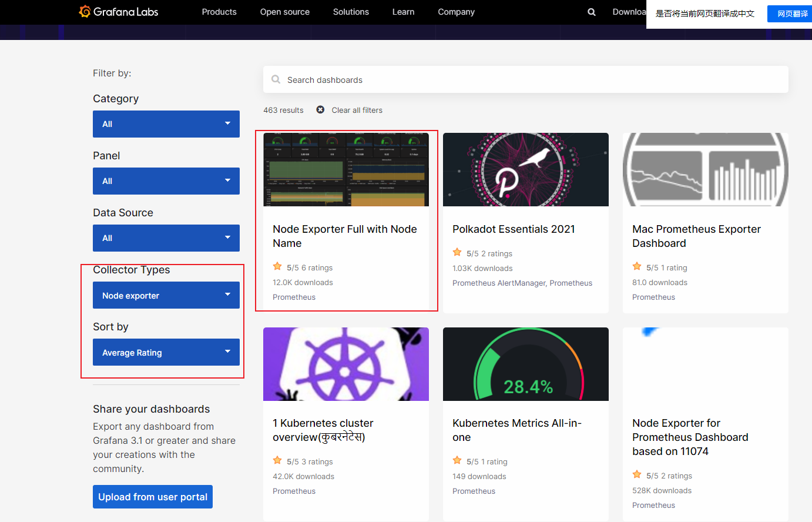Open Kubernetes Metrics All-in-one title
Viewport: 812px width, 522px height.
517,430
